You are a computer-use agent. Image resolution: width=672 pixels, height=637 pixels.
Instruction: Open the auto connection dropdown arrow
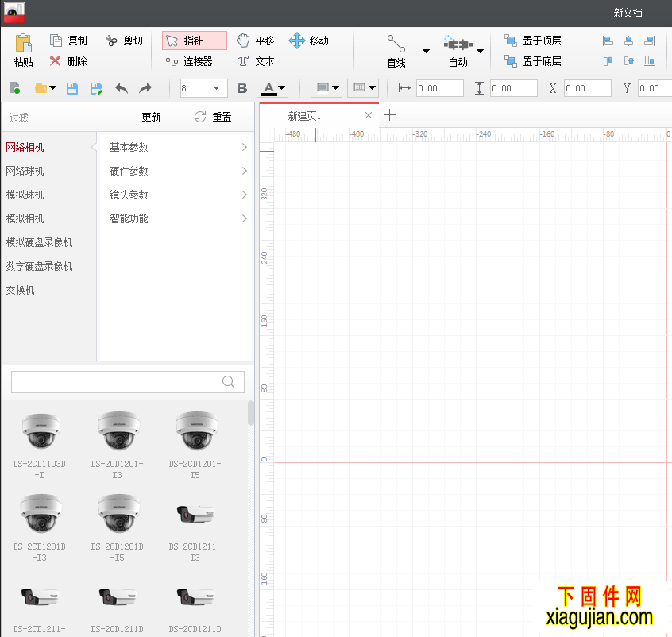[481, 51]
